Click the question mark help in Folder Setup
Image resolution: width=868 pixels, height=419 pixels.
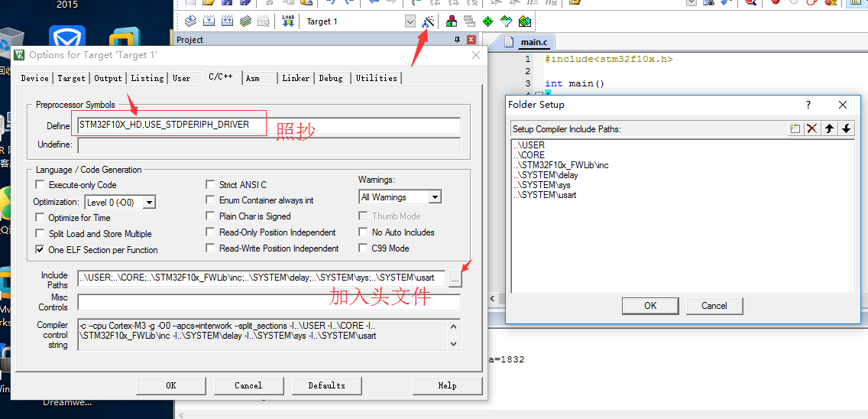tap(808, 105)
